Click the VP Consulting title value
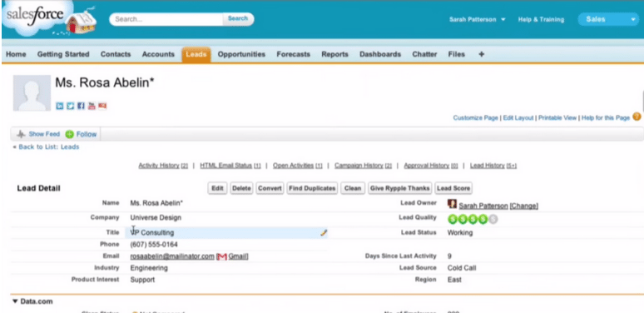 click(x=152, y=232)
